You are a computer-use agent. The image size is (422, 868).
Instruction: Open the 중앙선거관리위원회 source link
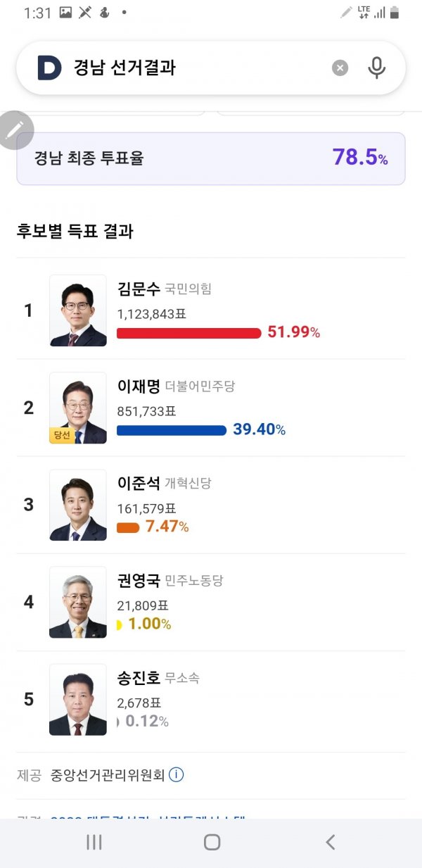108,775
